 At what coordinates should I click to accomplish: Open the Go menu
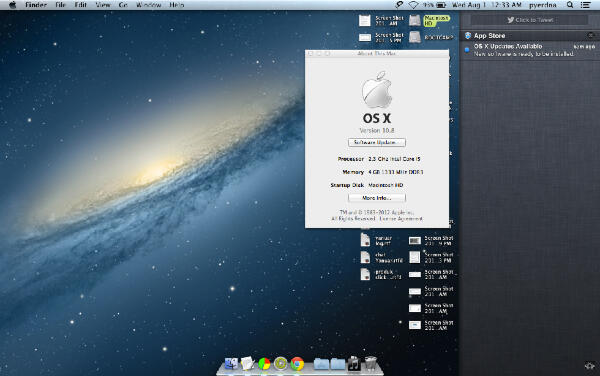click(123, 5)
